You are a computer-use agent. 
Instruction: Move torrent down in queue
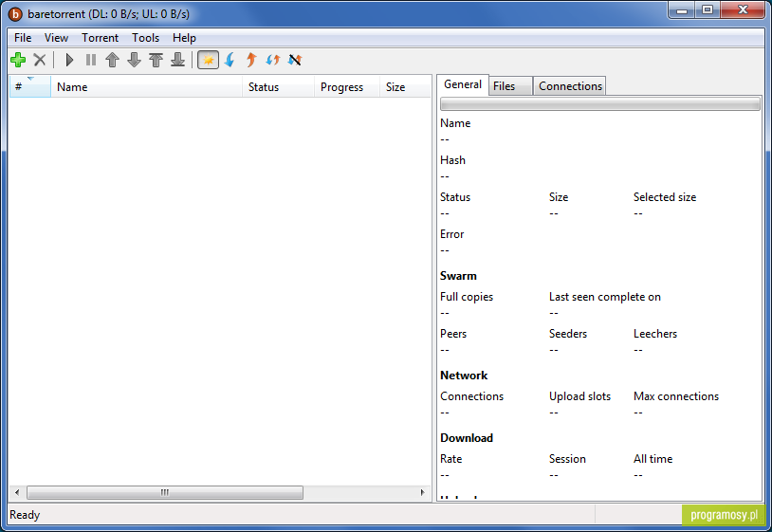point(134,60)
